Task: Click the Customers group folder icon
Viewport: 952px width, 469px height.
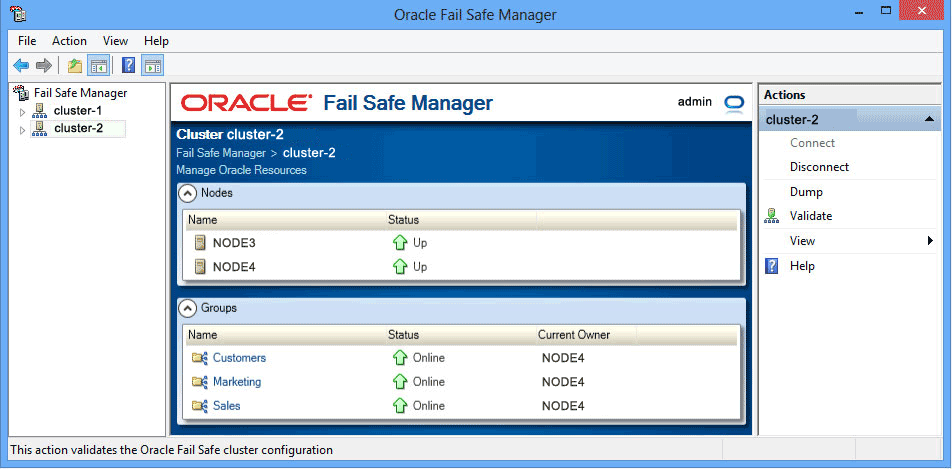Action: 200,358
